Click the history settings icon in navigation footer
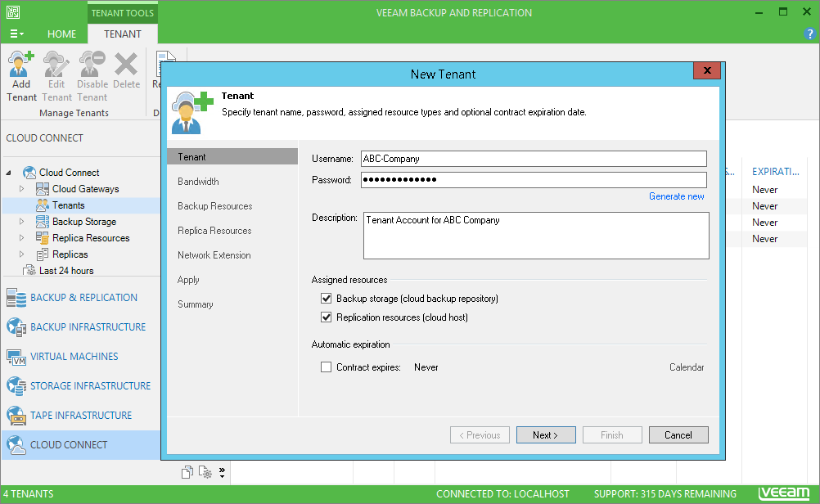Image resolution: width=820 pixels, height=504 pixels. point(205,473)
